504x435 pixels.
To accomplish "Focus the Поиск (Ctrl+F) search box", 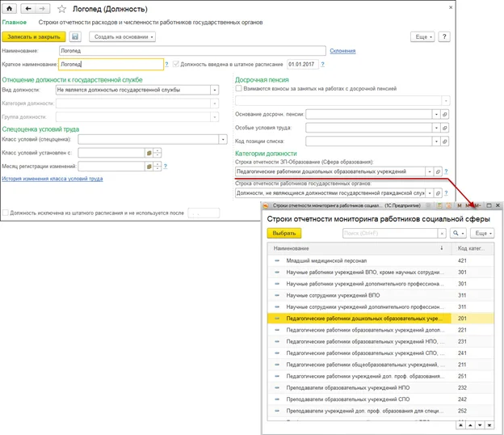I will [x=390, y=233].
